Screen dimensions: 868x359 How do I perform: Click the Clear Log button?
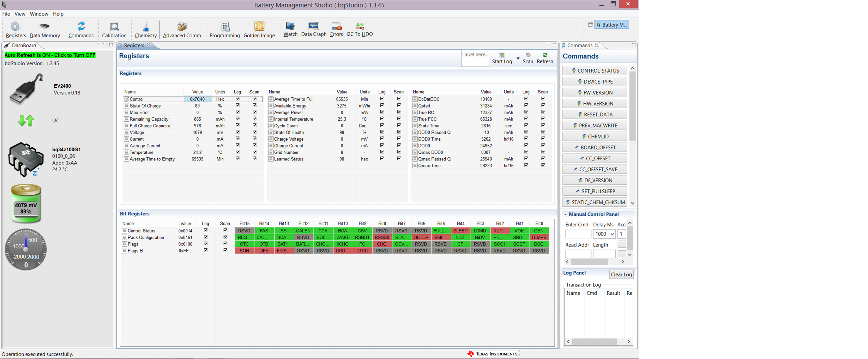click(x=621, y=274)
